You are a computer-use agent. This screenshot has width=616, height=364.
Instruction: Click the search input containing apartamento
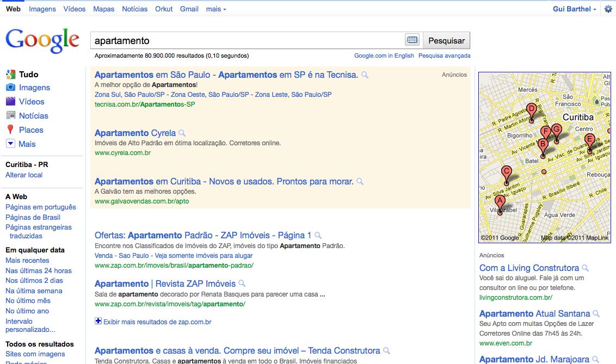click(248, 40)
